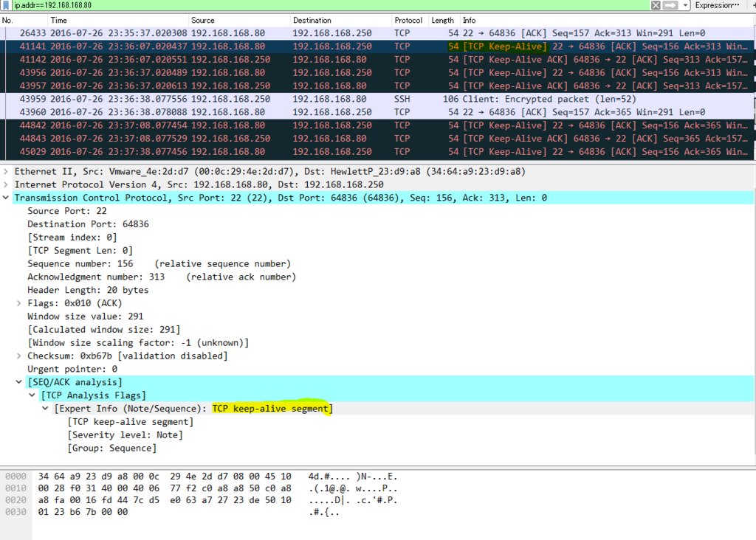Open the filter history dropdown arrow
756x540 pixels.
[685, 4]
